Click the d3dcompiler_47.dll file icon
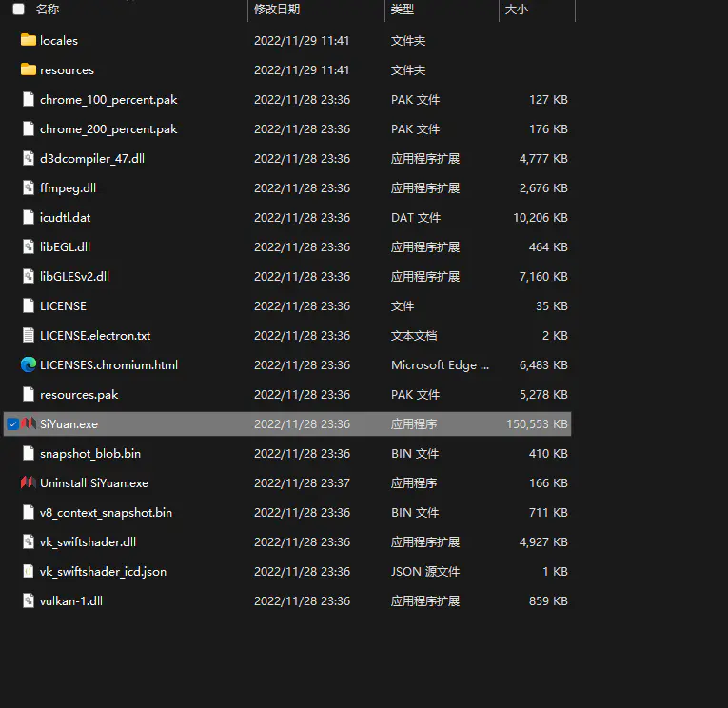The width and height of the screenshot is (728, 708). tap(29, 158)
